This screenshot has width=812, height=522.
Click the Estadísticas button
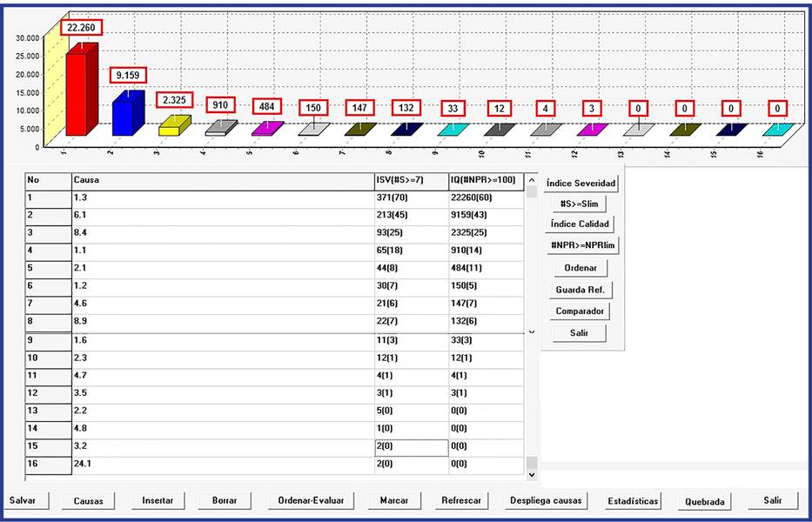[x=633, y=501]
